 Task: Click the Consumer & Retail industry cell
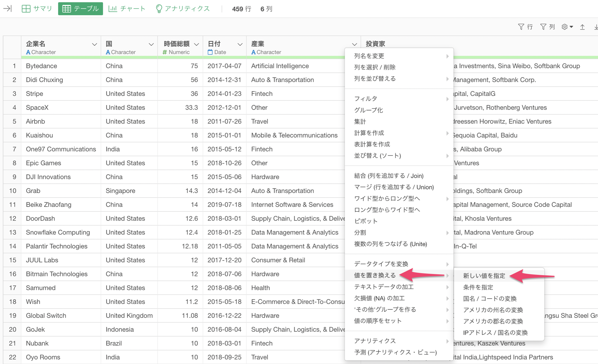tap(296, 260)
